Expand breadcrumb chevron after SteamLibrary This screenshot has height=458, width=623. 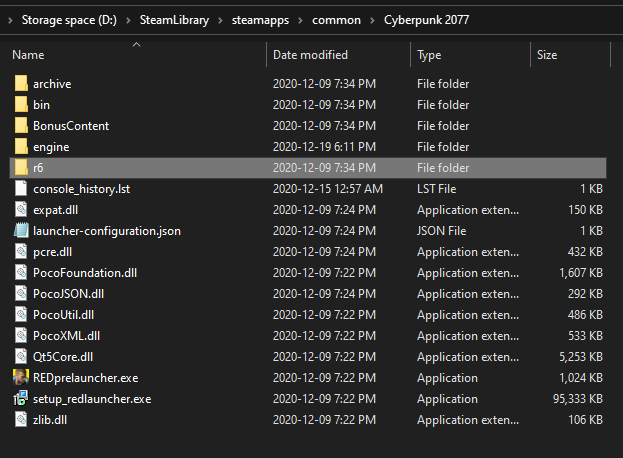click(221, 19)
